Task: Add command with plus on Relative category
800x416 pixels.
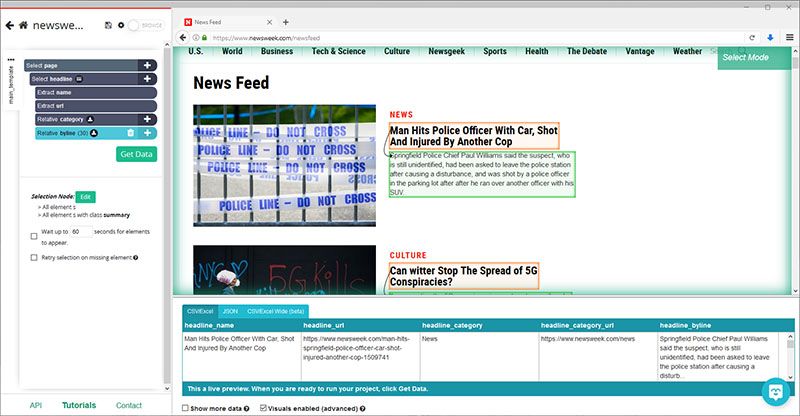Action: (147, 119)
